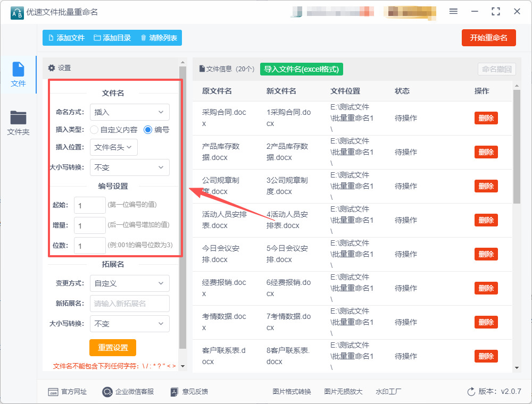Screen dimensions: 532x404
Task: Expand the 变更方式 extension dropdown
Action: pos(129,283)
